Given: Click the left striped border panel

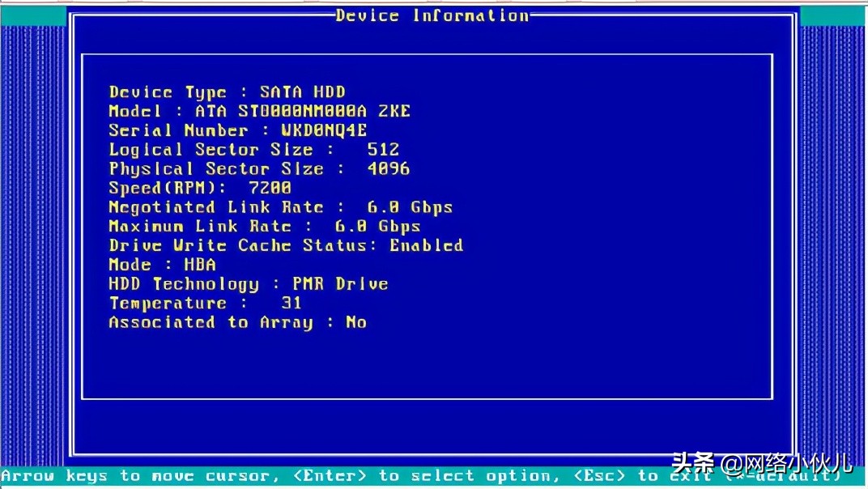Looking at the screenshot, I should 32,243.
